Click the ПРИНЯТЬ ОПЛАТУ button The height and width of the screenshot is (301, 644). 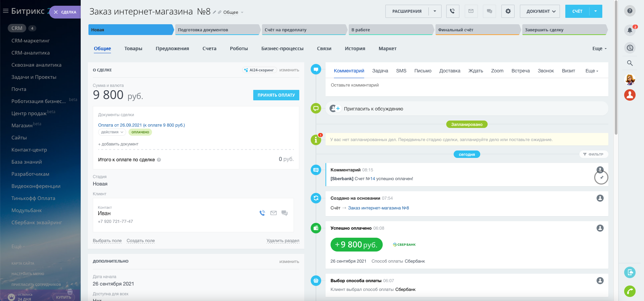pyautogui.click(x=276, y=95)
